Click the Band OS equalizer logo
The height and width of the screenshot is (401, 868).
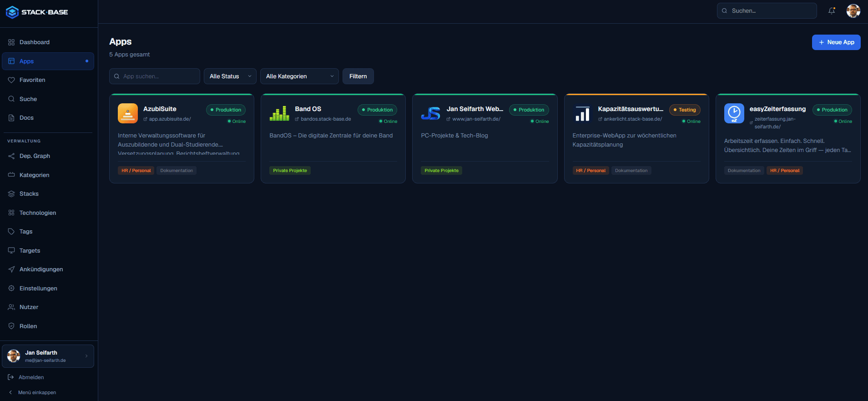pos(279,113)
